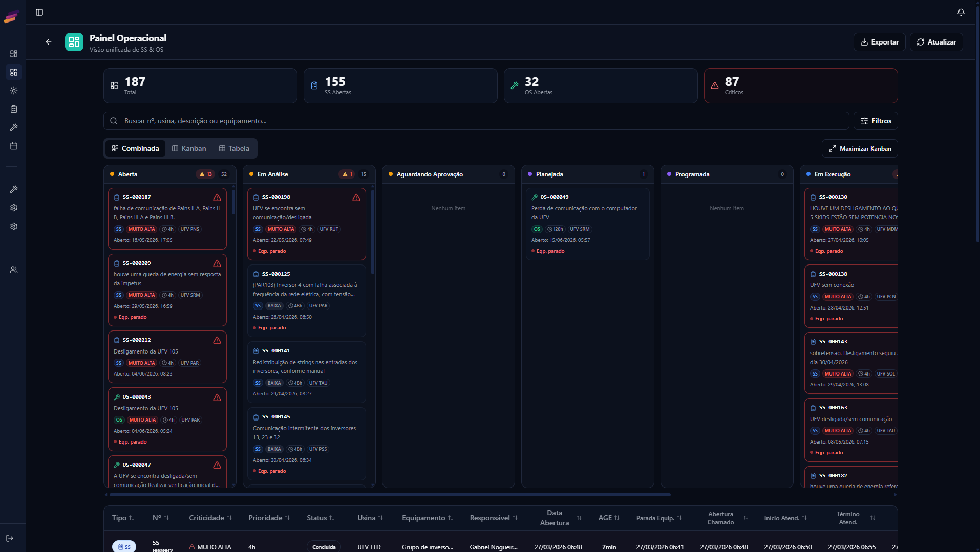Open the sun icon in sidebar

14,91
